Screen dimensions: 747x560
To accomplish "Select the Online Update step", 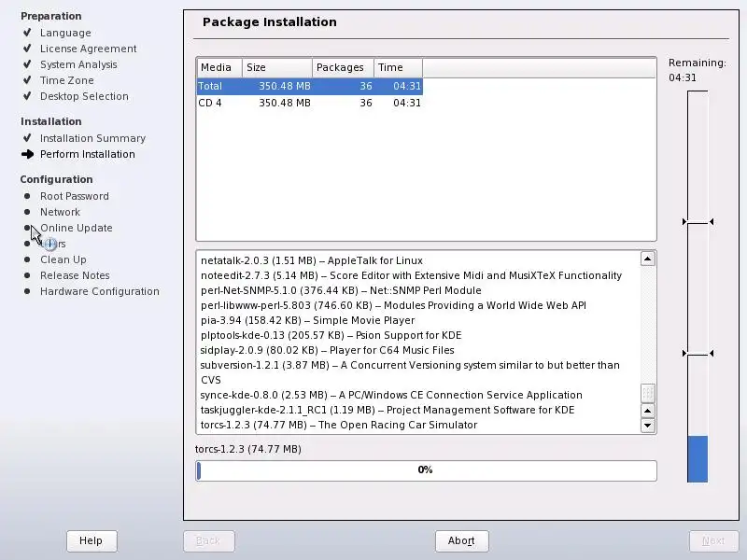I will [77, 228].
